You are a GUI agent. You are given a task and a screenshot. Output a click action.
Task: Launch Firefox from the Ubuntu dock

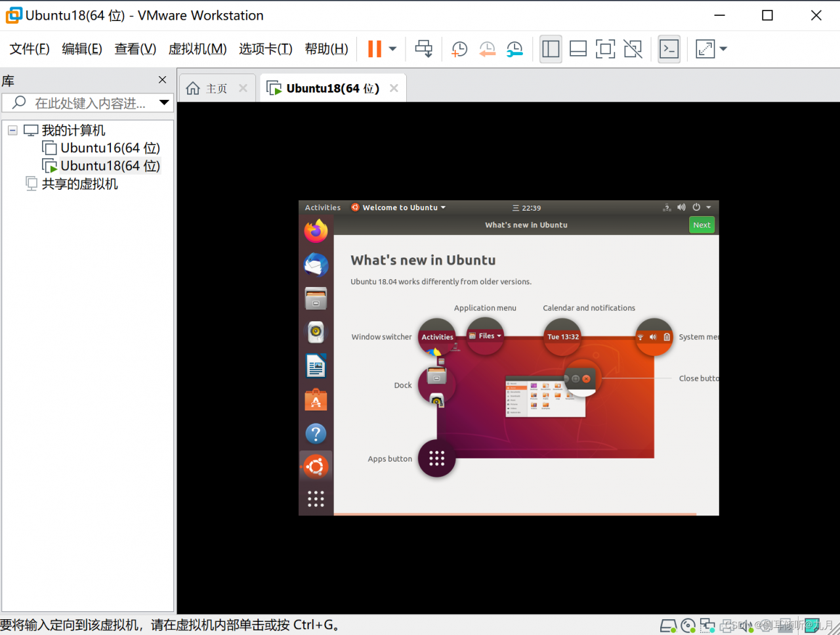click(316, 230)
